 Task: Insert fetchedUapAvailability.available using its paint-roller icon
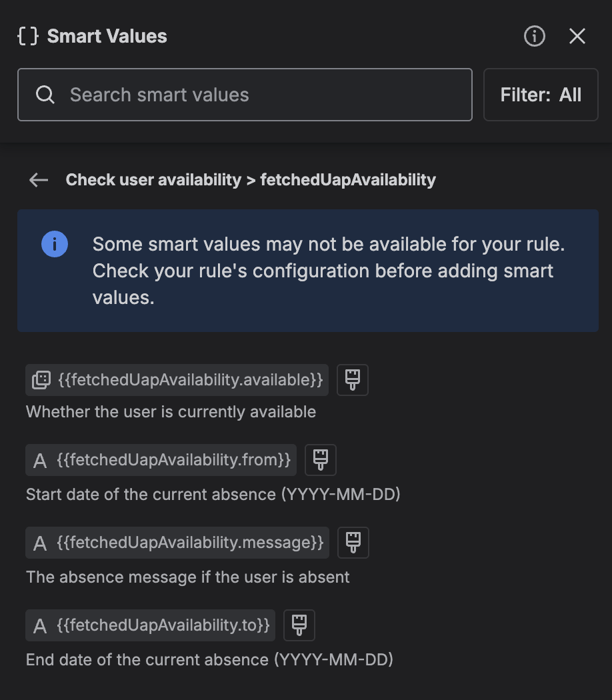[x=352, y=379]
